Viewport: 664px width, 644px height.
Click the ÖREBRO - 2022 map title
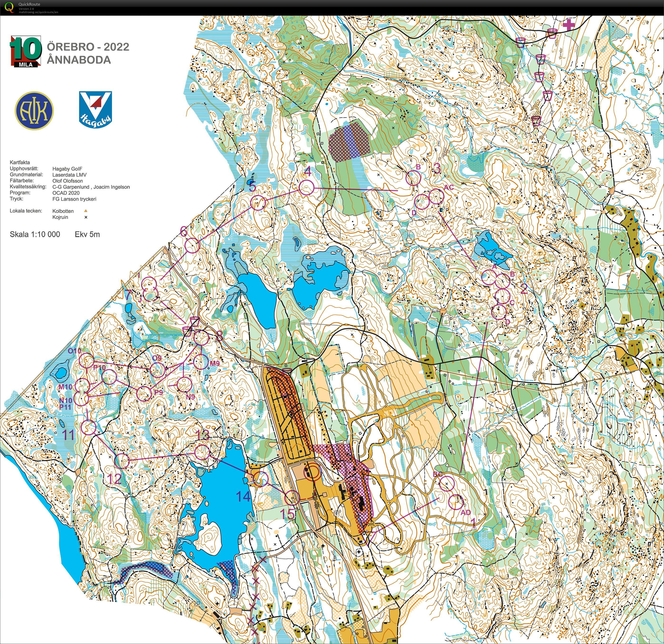coord(88,47)
